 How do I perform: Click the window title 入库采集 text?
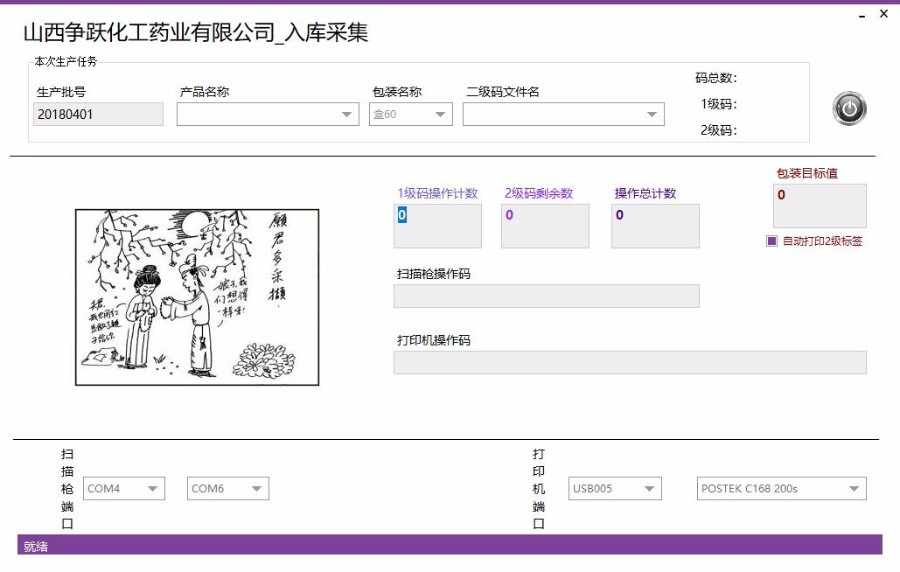click(x=326, y=33)
